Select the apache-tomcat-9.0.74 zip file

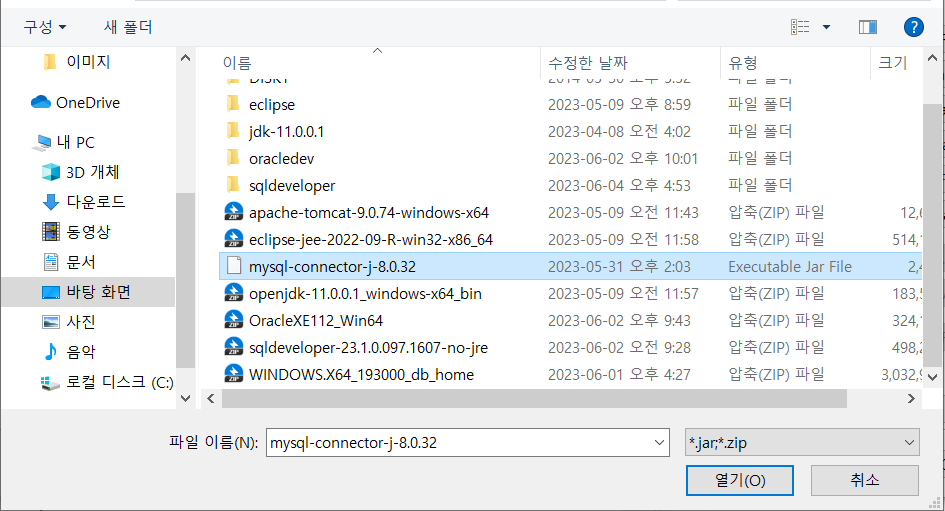point(368,213)
